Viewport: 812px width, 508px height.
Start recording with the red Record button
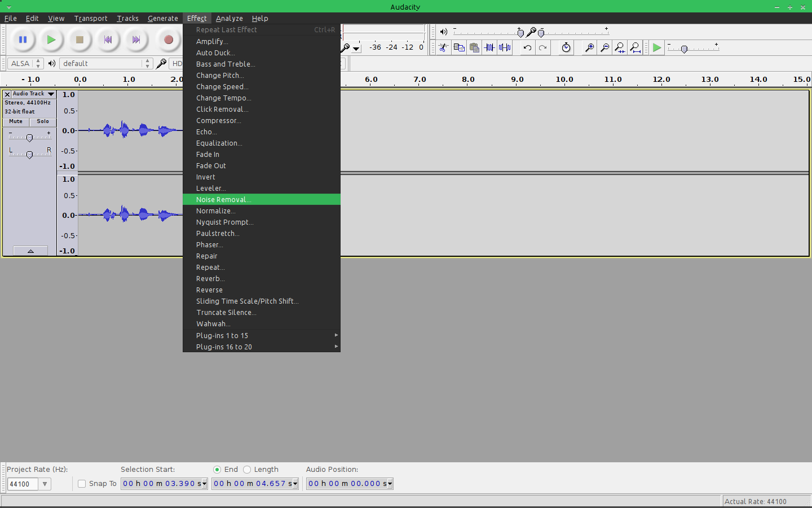(x=168, y=40)
